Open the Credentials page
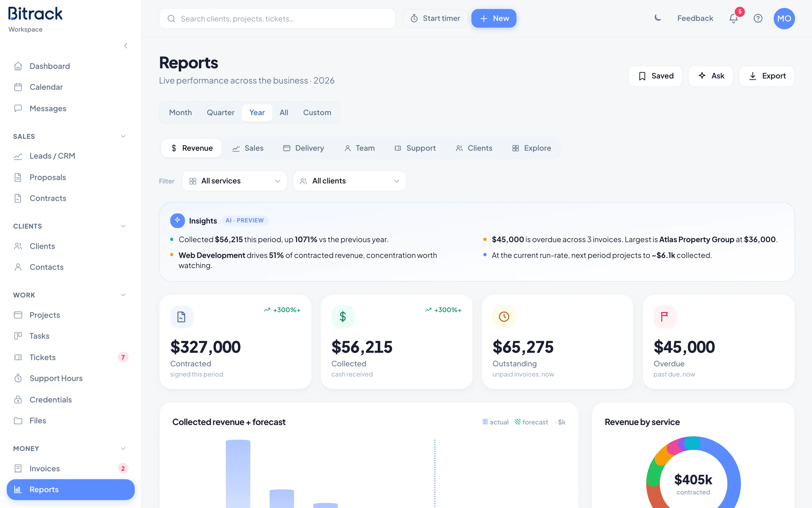This screenshot has height=508, width=812. coord(70,399)
